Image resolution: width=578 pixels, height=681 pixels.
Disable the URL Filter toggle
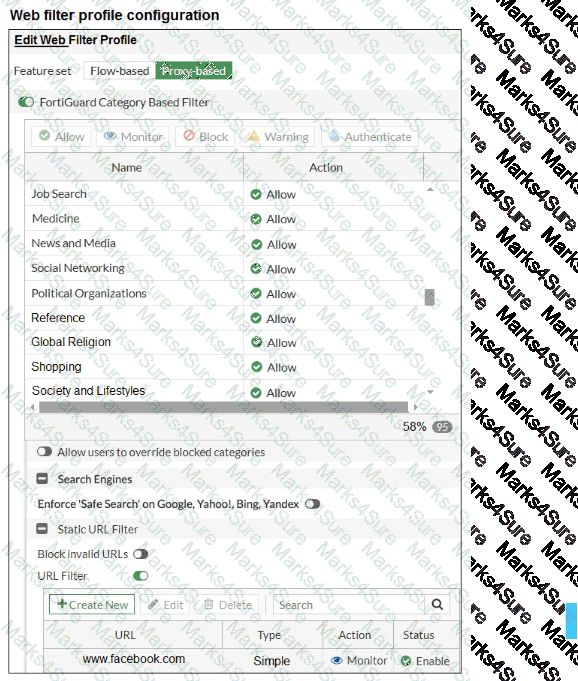point(141,576)
